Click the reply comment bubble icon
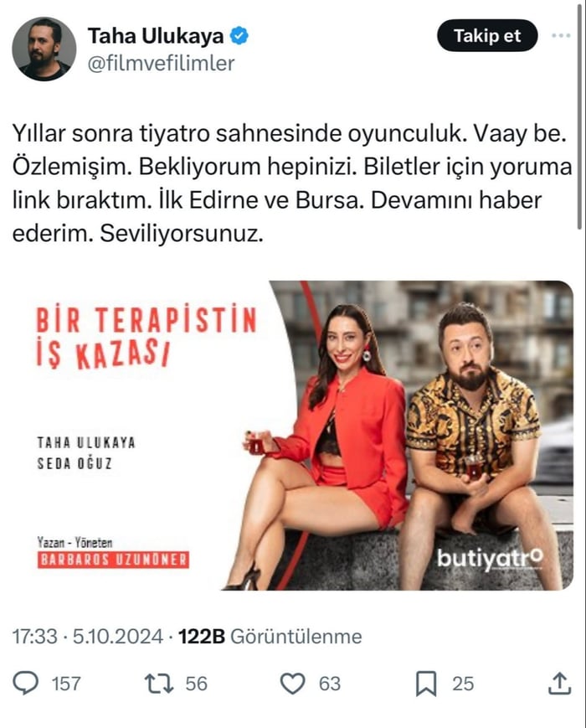The image size is (586, 728). click(26, 683)
